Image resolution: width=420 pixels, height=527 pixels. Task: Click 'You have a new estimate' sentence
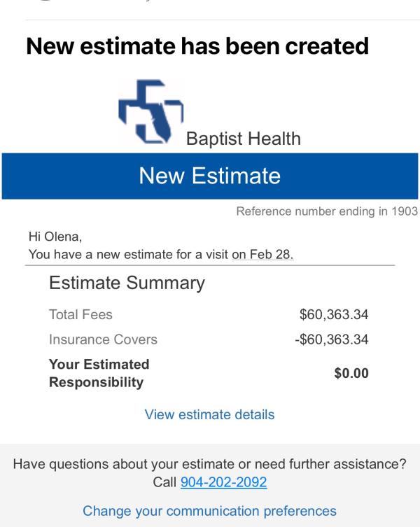click(x=161, y=254)
